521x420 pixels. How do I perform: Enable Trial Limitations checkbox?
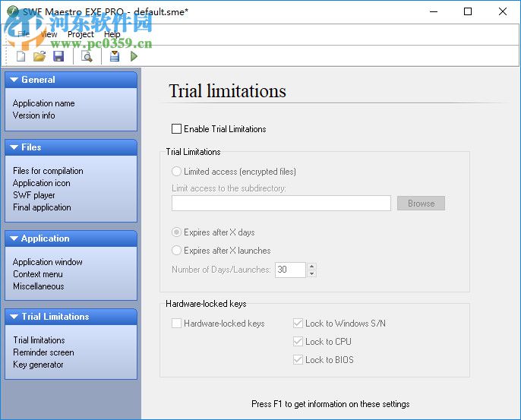(176, 128)
